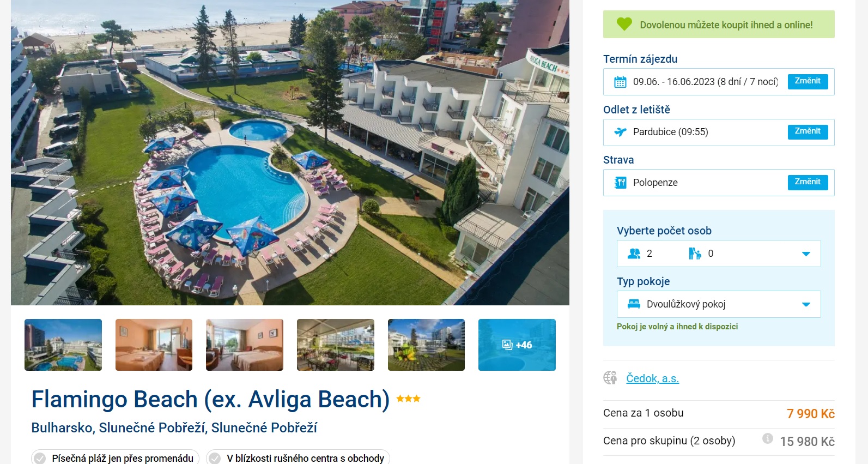Screen dimensions: 868x464
Task: View the playground photo thumbnail
Action: pyautogui.click(x=426, y=345)
